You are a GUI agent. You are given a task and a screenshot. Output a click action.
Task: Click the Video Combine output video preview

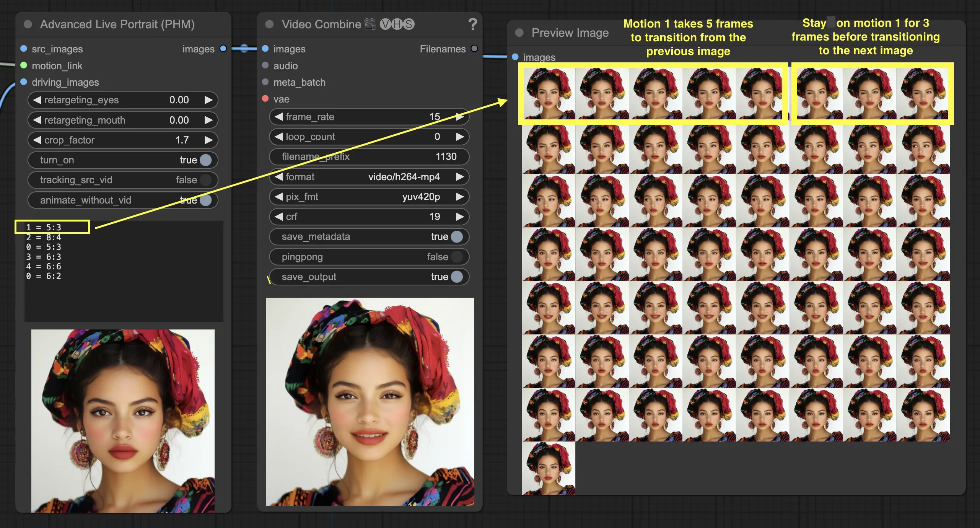(370, 402)
